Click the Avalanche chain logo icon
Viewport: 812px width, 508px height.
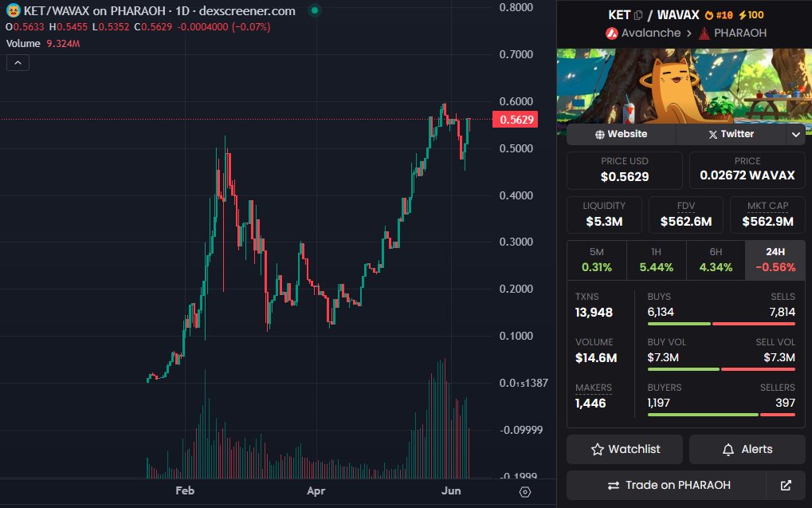coord(612,33)
